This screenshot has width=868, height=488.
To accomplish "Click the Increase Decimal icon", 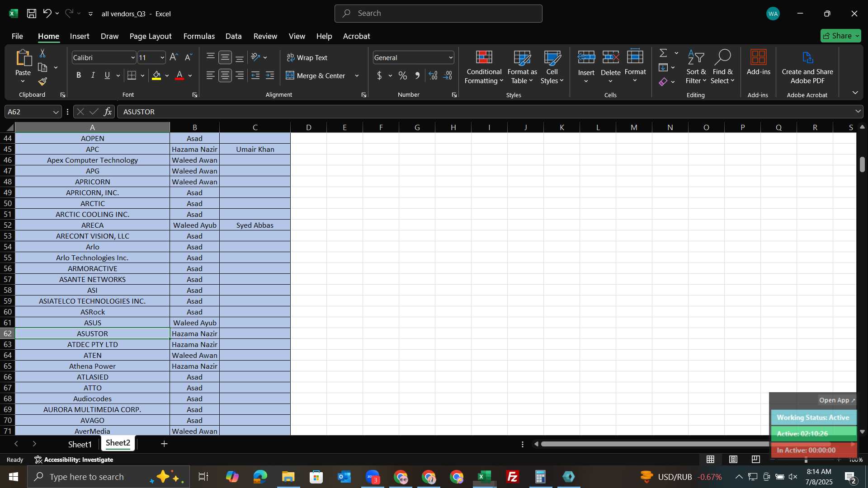I will (x=433, y=75).
